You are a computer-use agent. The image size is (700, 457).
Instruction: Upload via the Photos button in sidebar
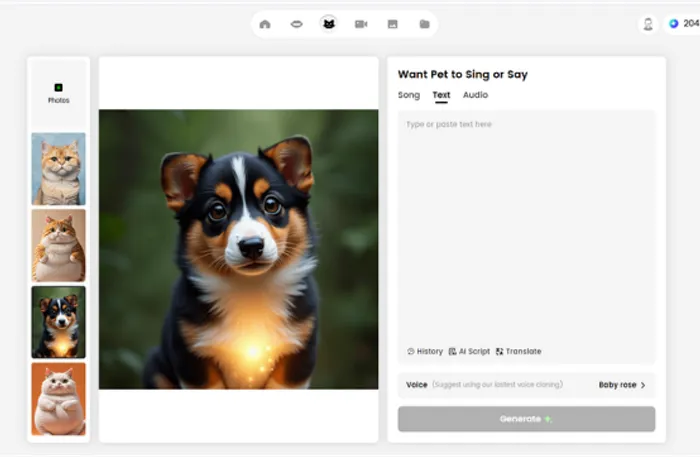pyautogui.click(x=58, y=93)
